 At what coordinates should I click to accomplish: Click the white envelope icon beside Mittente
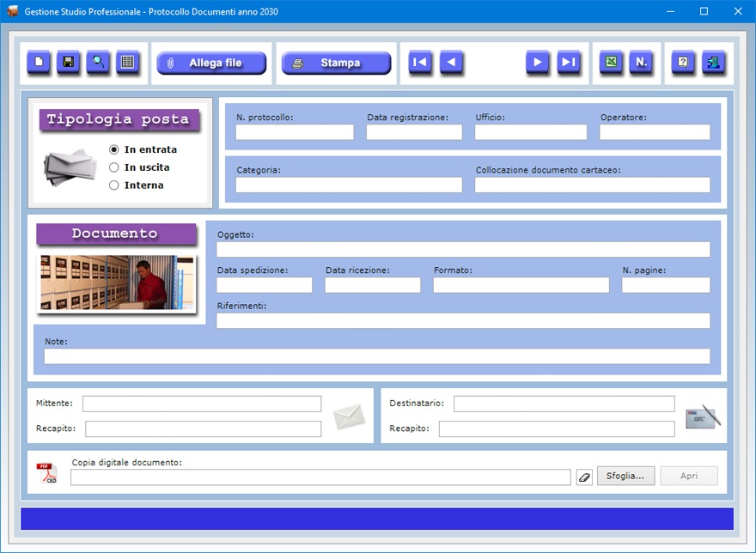[349, 416]
